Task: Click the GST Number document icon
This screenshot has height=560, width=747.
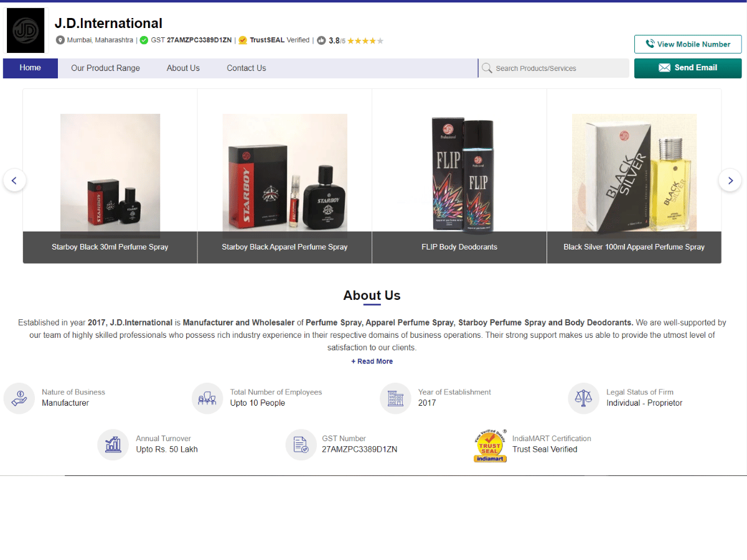Action: coord(301,444)
